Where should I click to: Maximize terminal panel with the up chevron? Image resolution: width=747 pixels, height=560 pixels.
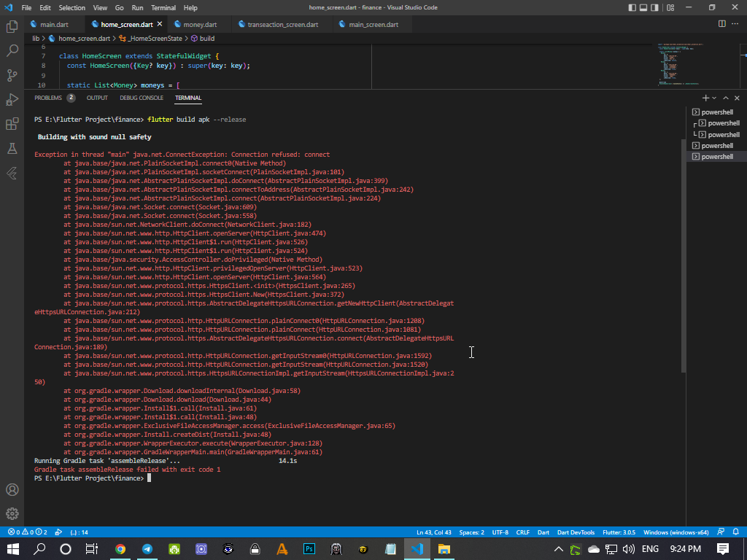[x=727, y=98]
